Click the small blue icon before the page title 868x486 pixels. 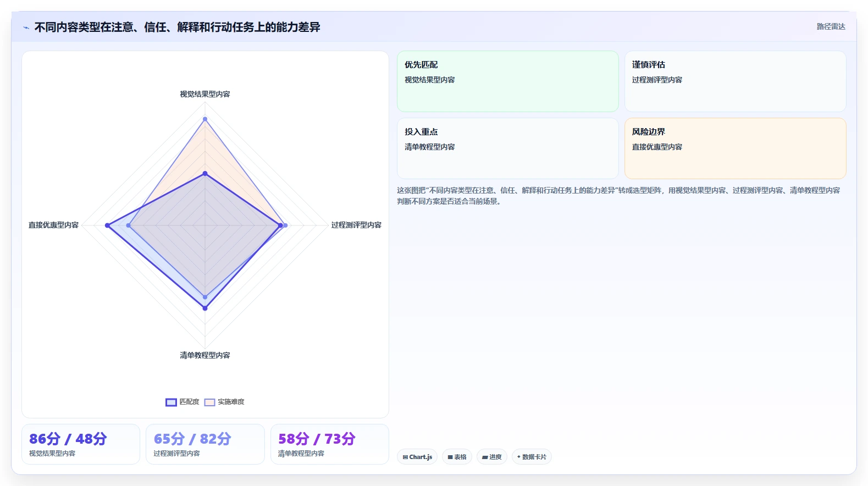[26, 27]
